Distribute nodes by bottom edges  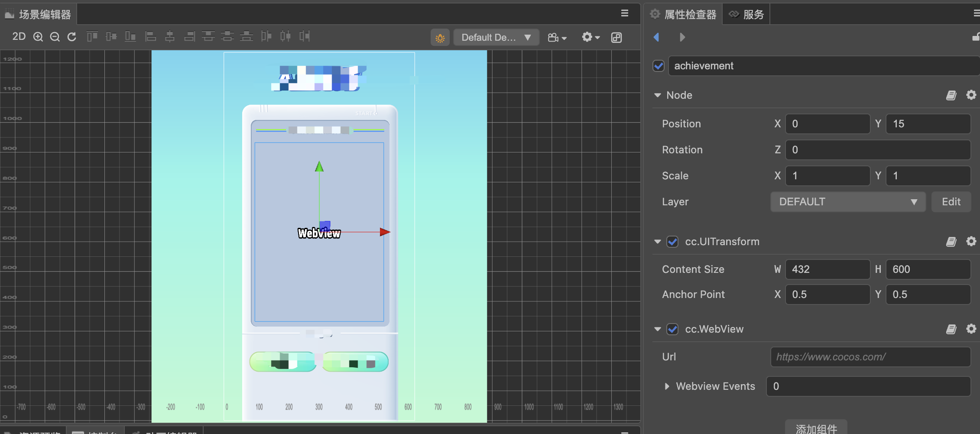click(x=247, y=36)
